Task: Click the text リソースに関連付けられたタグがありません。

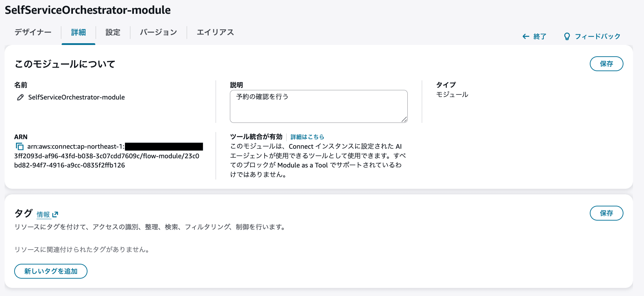Action: tap(83, 250)
